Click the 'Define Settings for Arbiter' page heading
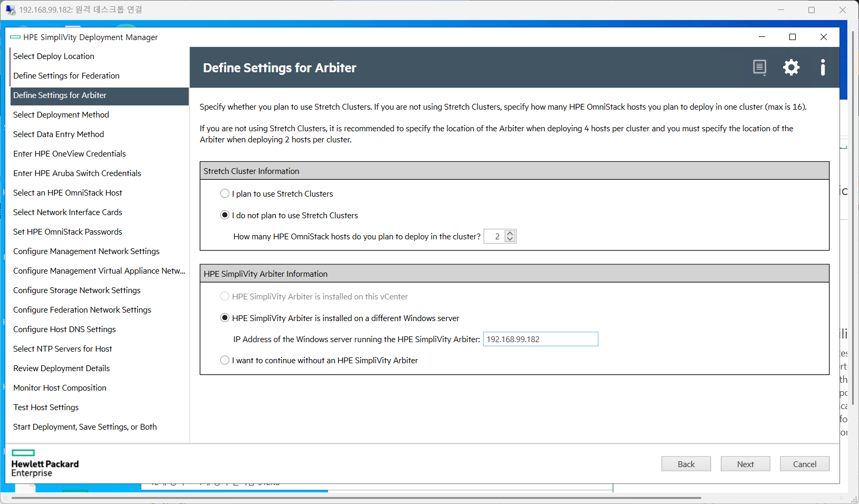Screen dimensions: 859x504 coord(279,67)
